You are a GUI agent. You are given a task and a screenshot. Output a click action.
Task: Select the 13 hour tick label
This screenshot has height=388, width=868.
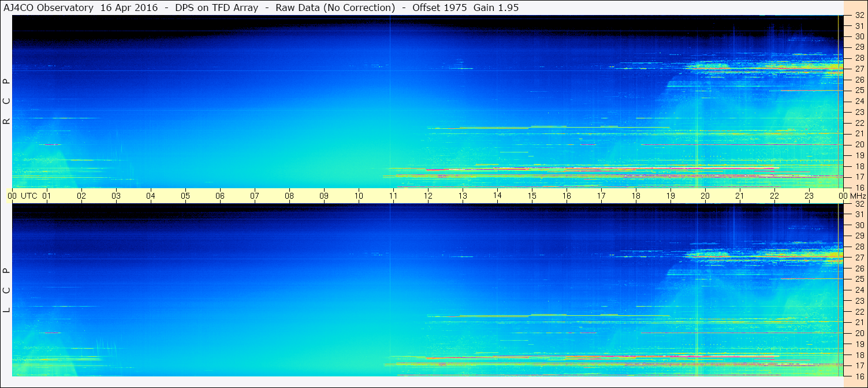point(463,196)
